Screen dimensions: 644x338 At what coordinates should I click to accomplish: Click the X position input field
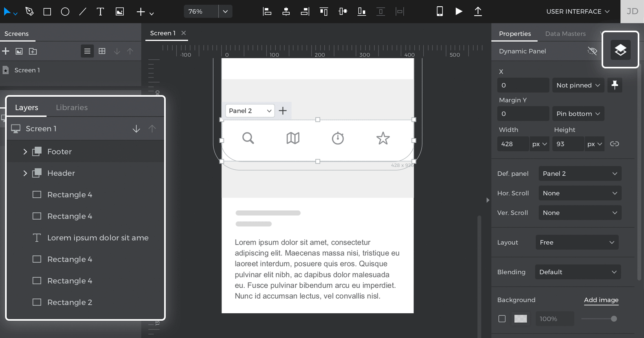point(523,85)
